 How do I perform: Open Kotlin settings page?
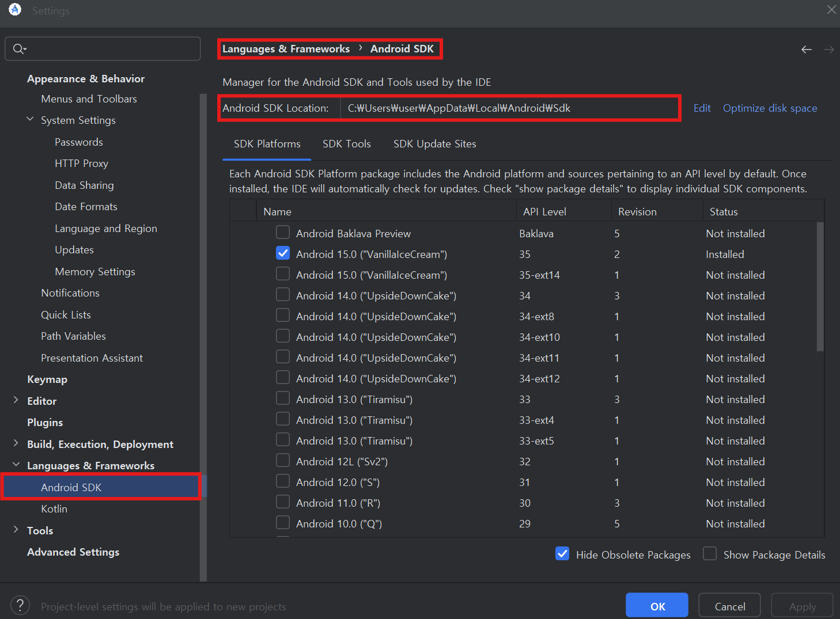pyautogui.click(x=54, y=509)
